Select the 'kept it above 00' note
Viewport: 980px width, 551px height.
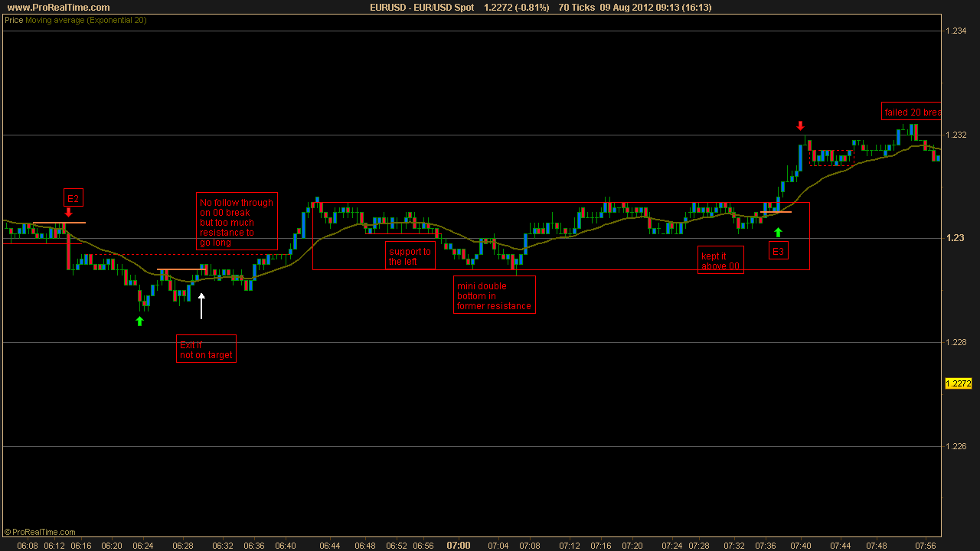(721, 260)
